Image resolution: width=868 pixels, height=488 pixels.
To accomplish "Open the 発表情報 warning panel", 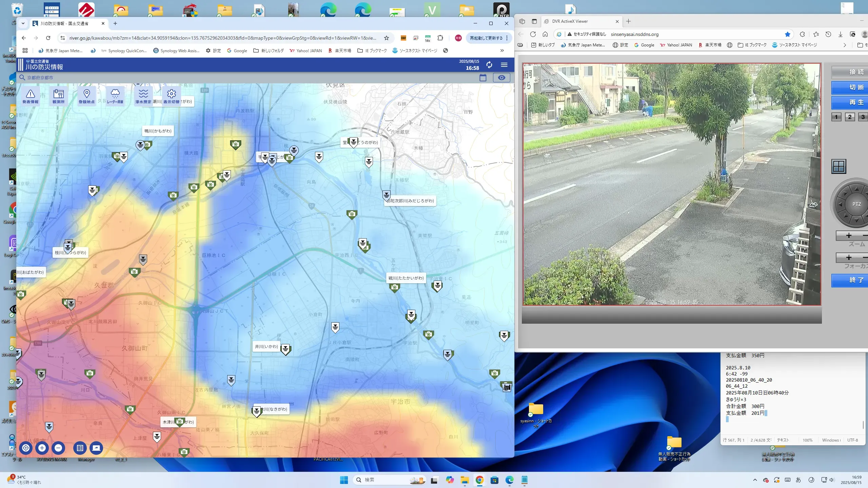I will click(x=31, y=96).
